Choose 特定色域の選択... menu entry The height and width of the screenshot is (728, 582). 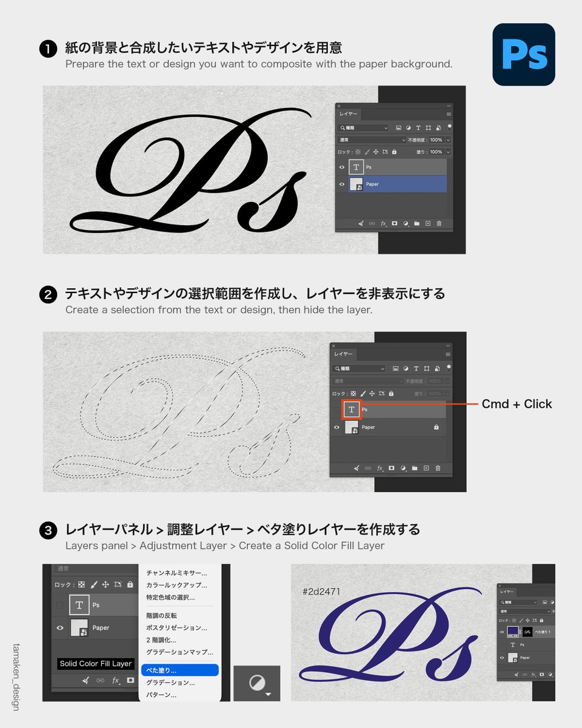170,598
